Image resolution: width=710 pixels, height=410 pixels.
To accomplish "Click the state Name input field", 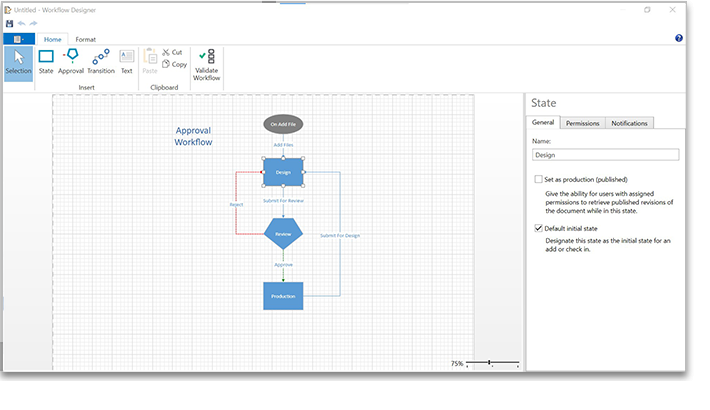I will click(605, 155).
